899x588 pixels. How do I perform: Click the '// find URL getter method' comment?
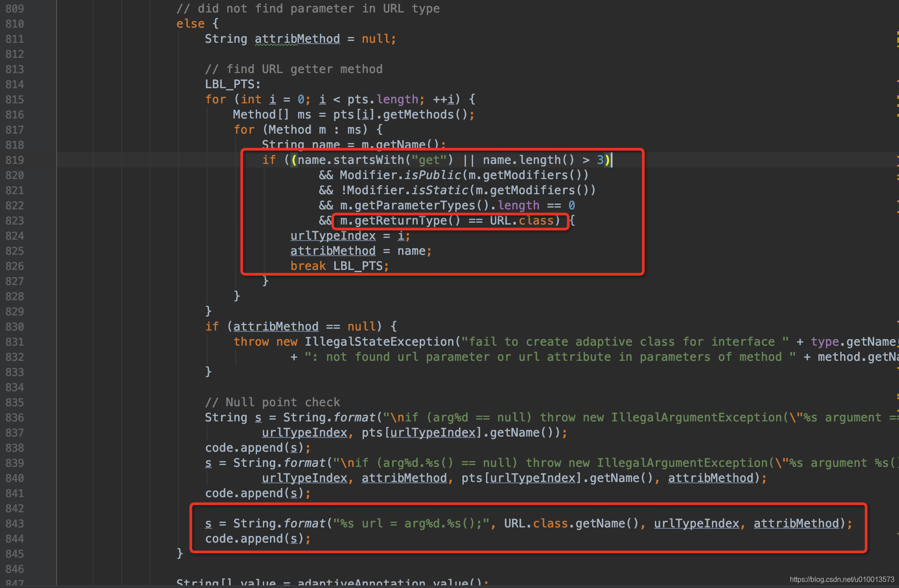294,69
